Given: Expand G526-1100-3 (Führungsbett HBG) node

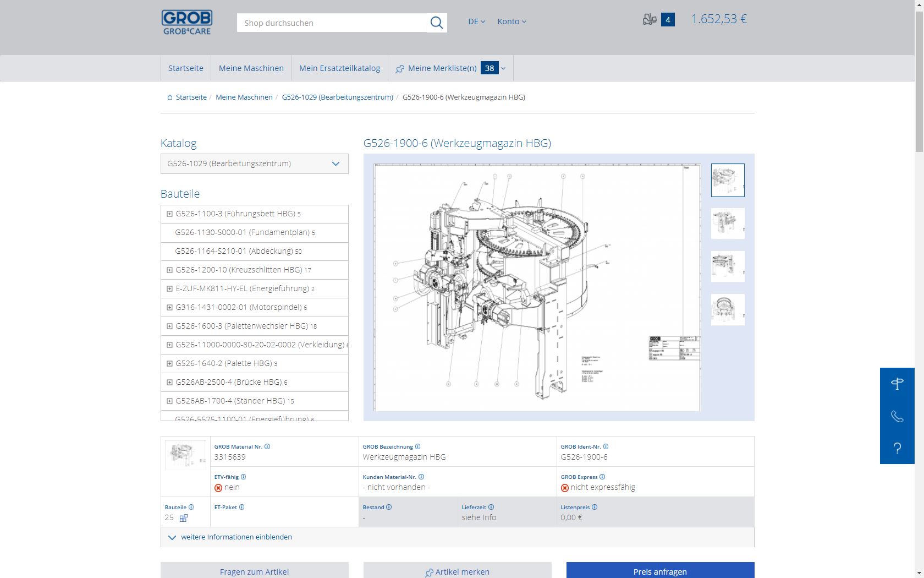Looking at the screenshot, I should [x=169, y=214].
